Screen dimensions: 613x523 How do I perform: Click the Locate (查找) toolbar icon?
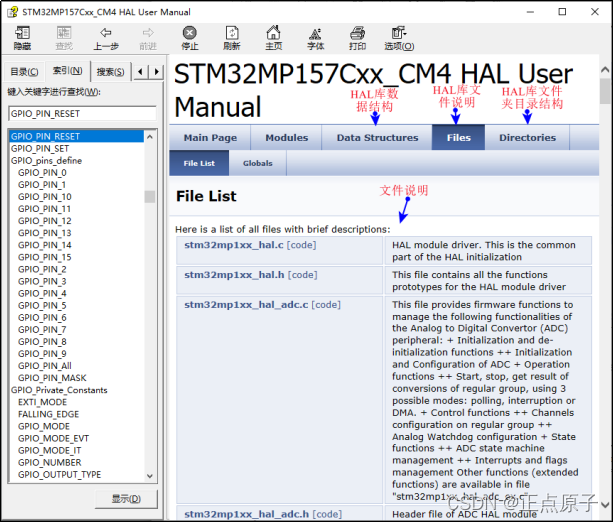[64, 38]
